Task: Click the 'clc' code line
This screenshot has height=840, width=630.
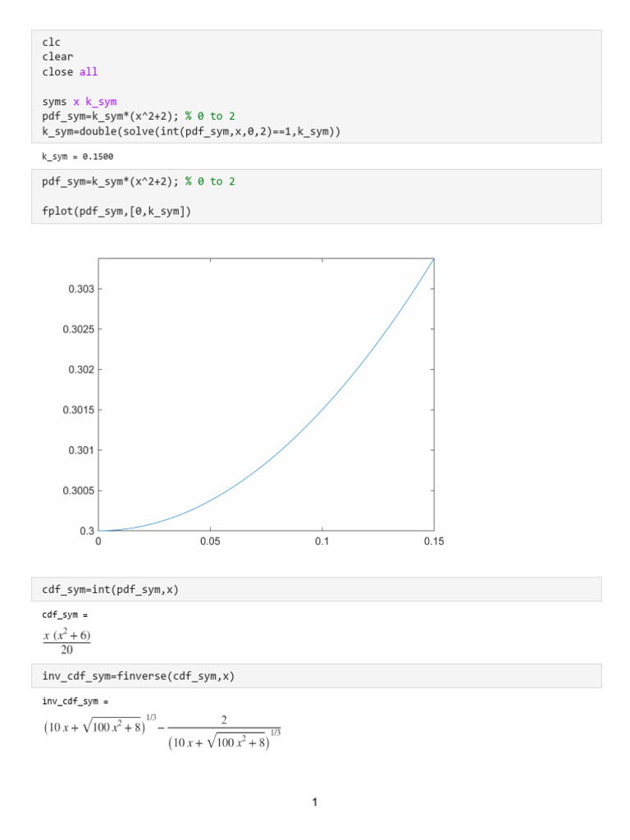Action: [52, 42]
